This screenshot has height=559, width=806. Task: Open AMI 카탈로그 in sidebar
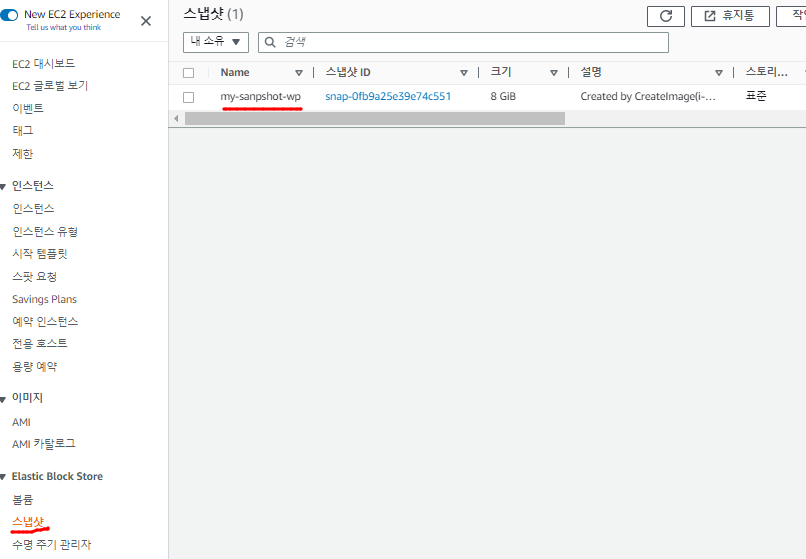click(44, 444)
